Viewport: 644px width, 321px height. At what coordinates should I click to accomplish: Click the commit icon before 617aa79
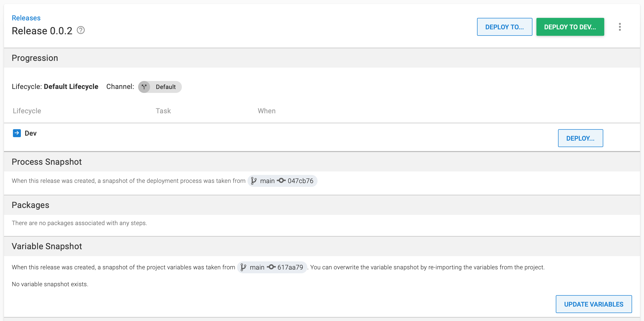coord(271,267)
